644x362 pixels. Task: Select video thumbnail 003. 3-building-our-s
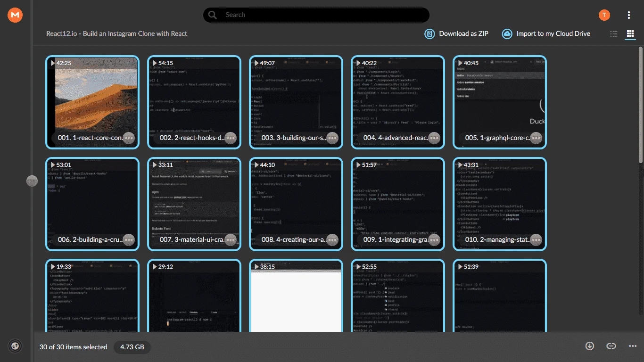296,102
